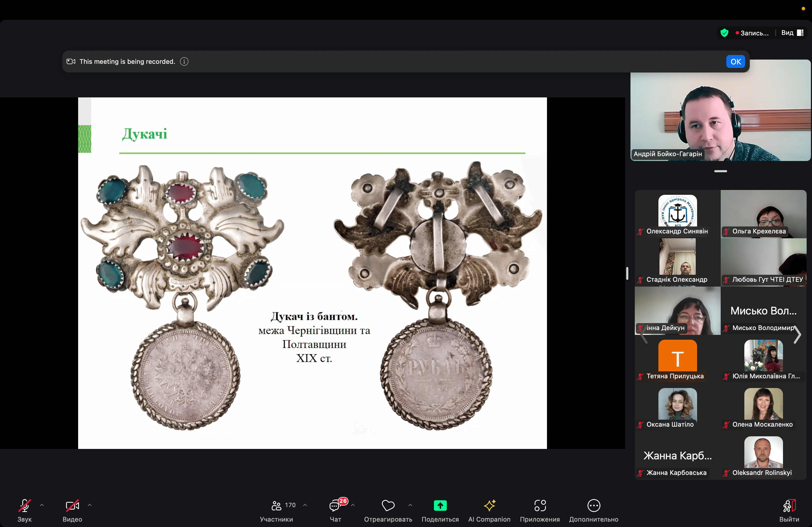Select Андрій Бойко-Гагарін speaker video thumbnail
Image resolution: width=812 pixels, height=527 pixels.
720,111
